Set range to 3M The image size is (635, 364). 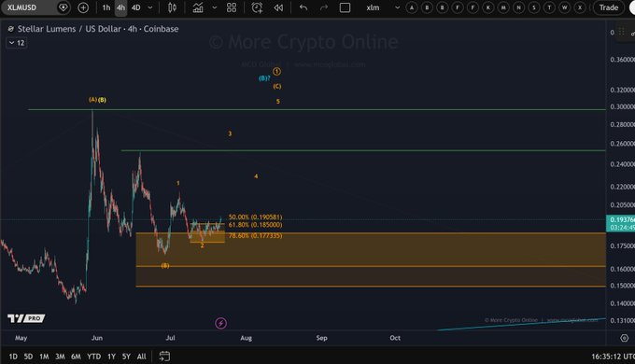pos(60,357)
